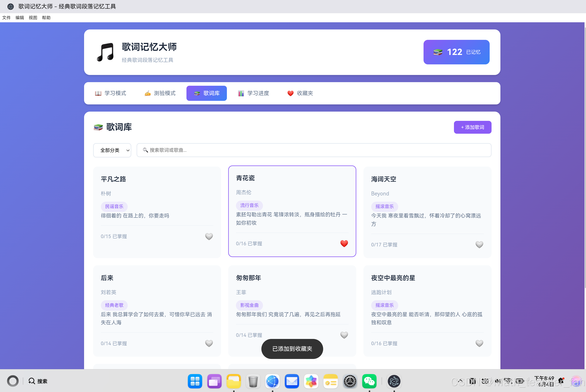The height and width of the screenshot is (392, 586).
Task: Click artist name 周杰伦
Action: click(244, 192)
